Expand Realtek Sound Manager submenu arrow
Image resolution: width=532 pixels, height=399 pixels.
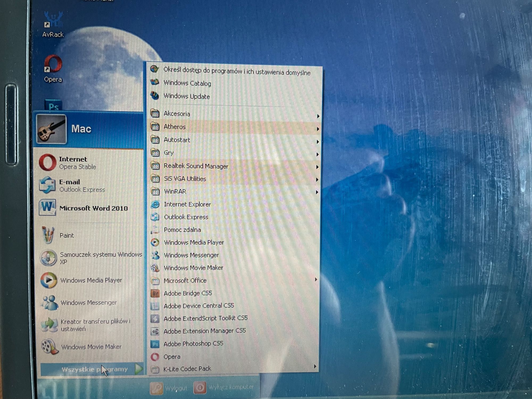(317, 167)
